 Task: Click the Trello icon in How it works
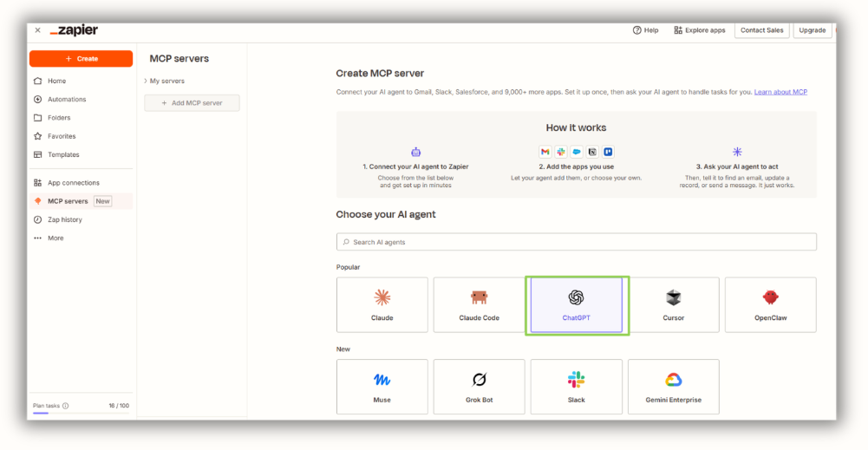[x=608, y=152]
